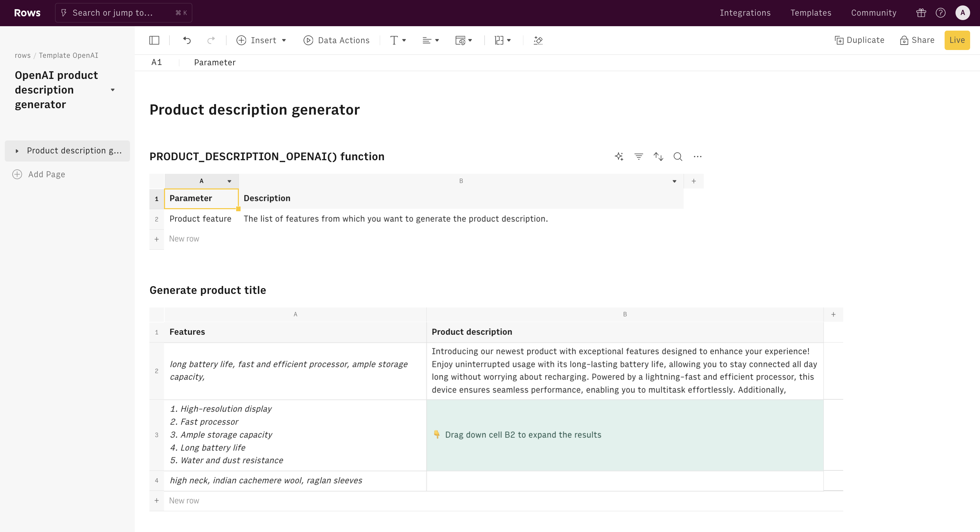The width and height of the screenshot is (980, 532).
Task: Click the undo arrow icon
Action: coord(187,40)
